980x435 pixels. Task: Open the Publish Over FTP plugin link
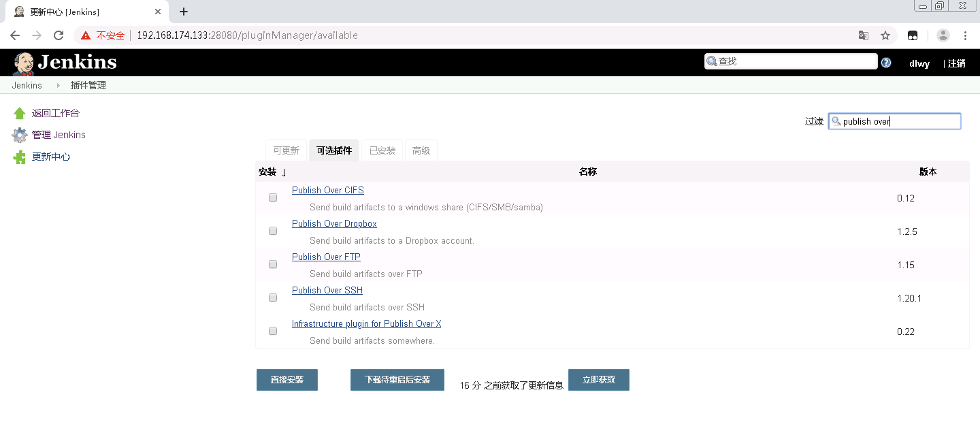click(326, 257)
